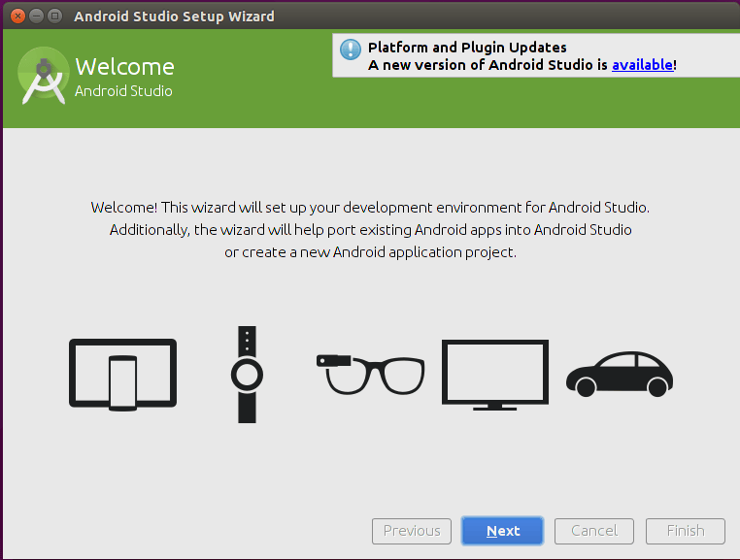Click the Android Studio logo in header

[43, 78]
